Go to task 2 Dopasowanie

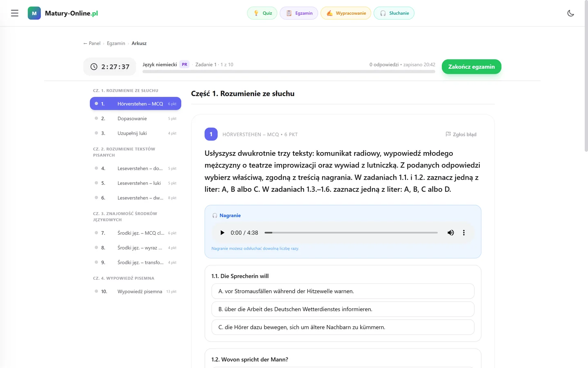pos(136,119)
